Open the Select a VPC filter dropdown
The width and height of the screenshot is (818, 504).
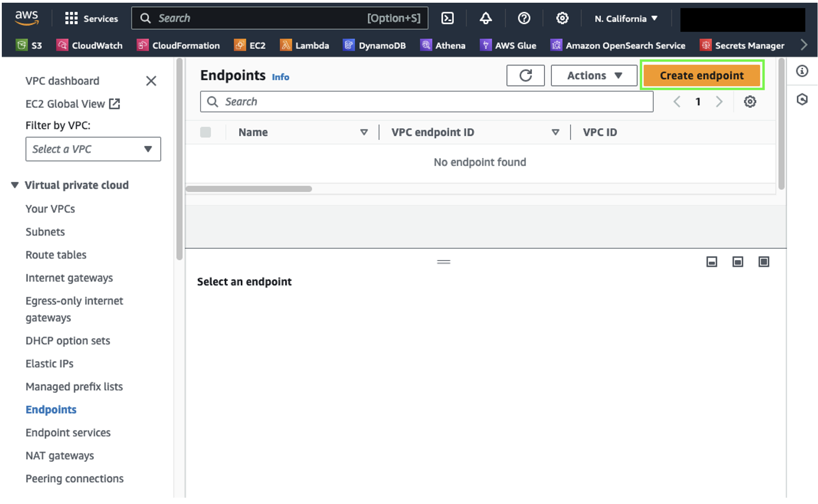(93, 149)
